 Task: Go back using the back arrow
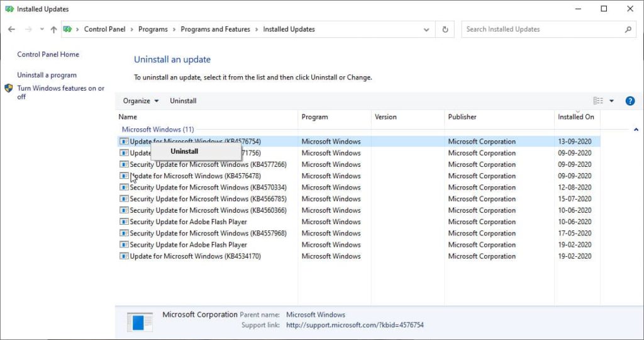tap(11, 29)
